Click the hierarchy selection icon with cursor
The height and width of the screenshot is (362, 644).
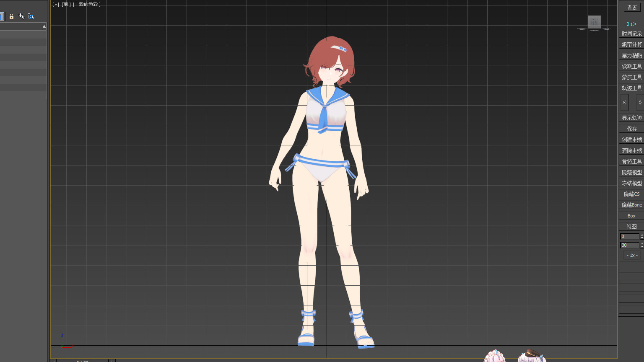[x=31, y=16]
